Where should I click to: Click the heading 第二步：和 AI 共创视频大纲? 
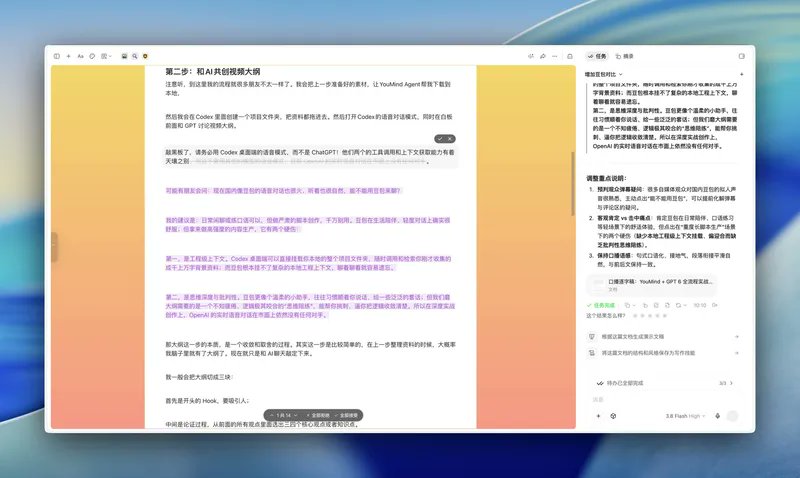point(213,72)
